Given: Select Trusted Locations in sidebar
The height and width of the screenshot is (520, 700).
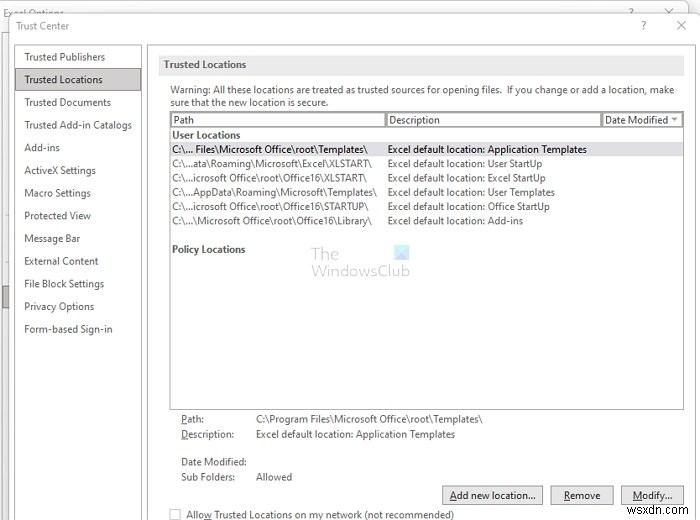Looking at the screenshot, I should click(78, 79).
